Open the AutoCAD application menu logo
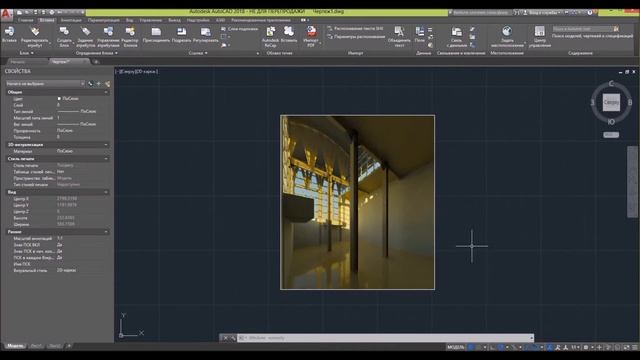This screenshot has width=640, height=360. 7,13
